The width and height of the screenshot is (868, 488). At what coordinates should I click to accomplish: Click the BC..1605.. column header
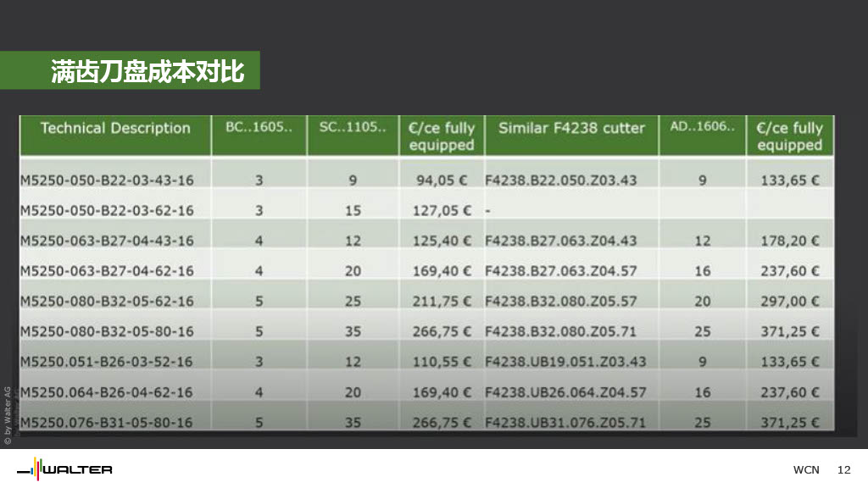(259, 128)
